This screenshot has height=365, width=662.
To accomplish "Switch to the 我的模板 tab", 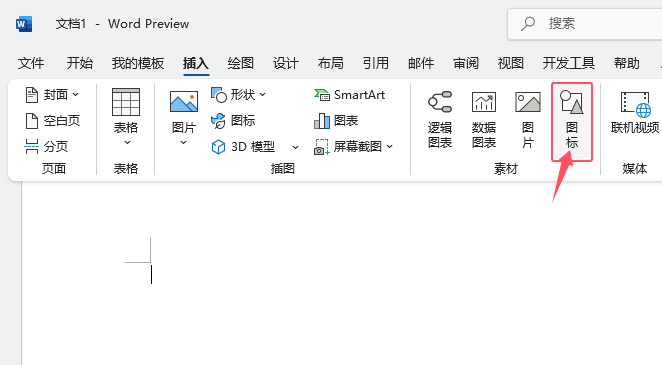I will click(138, 63).
